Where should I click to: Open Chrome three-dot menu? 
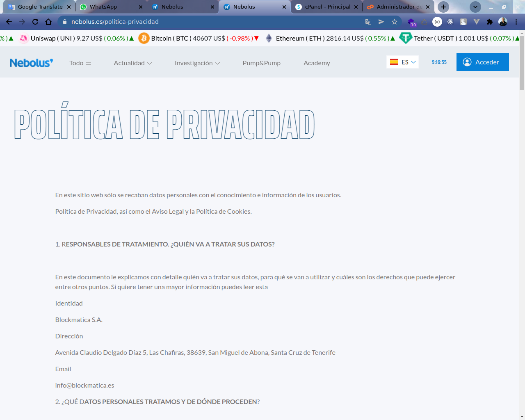516,22
